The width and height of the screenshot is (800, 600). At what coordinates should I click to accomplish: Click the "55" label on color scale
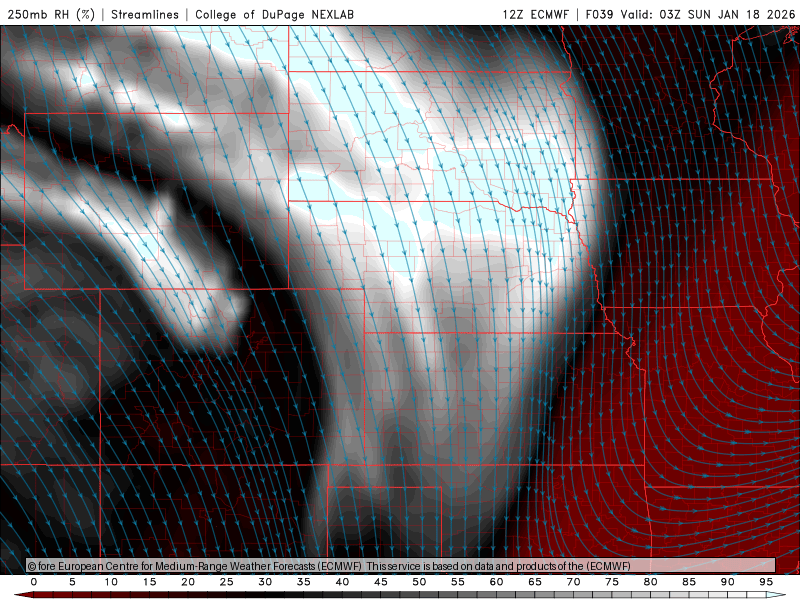[x=458, y=582]
